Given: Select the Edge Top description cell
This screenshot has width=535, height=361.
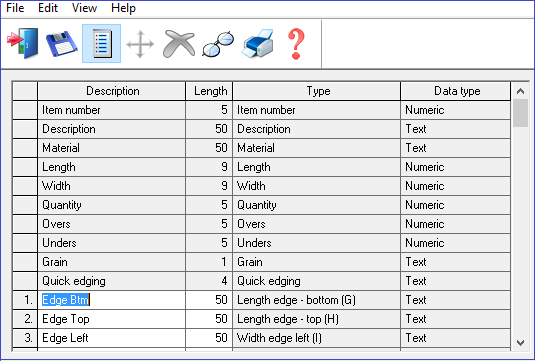Looking at the screenshot, I should [x=112, y=319].
